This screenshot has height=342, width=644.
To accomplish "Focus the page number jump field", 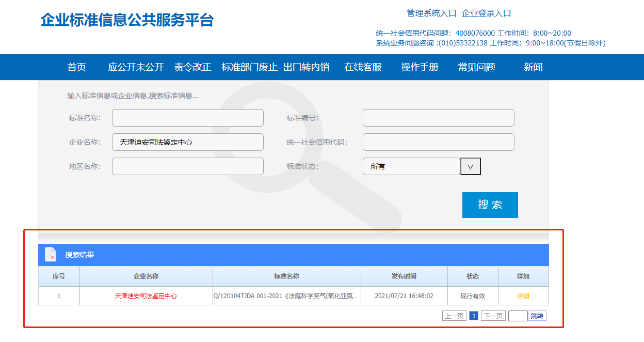I will click(x=518, y=316).
